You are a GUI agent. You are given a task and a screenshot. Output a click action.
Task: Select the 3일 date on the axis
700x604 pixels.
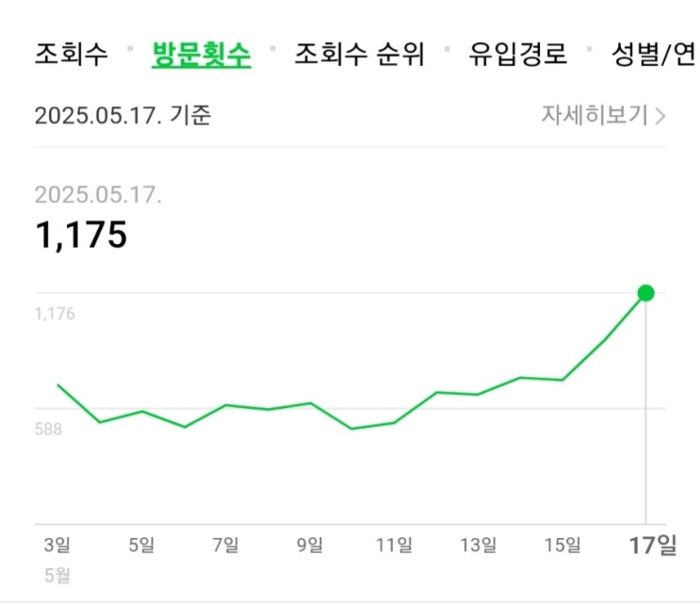[57, 545]
